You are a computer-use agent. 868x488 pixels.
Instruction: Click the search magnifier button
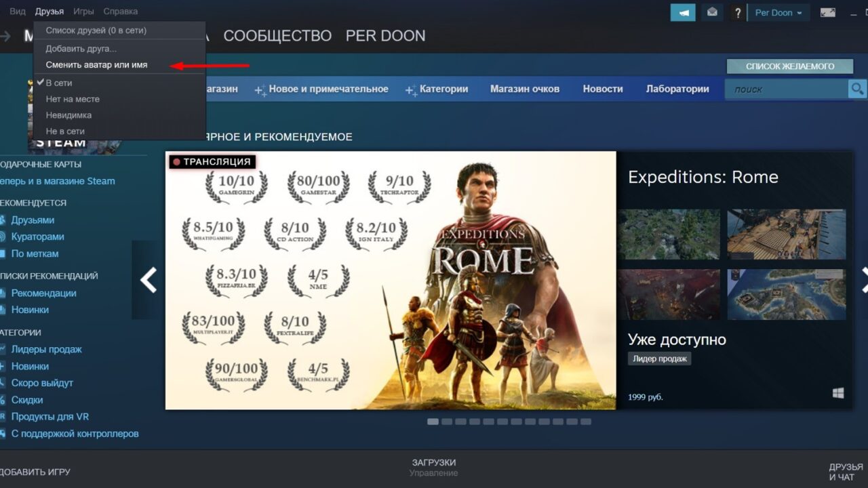pos(857,89)
